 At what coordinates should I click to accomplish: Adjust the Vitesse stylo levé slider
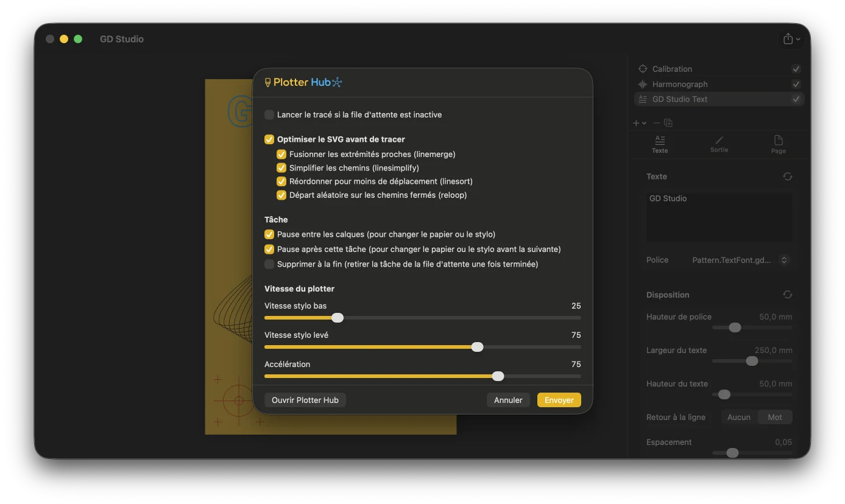477,347
